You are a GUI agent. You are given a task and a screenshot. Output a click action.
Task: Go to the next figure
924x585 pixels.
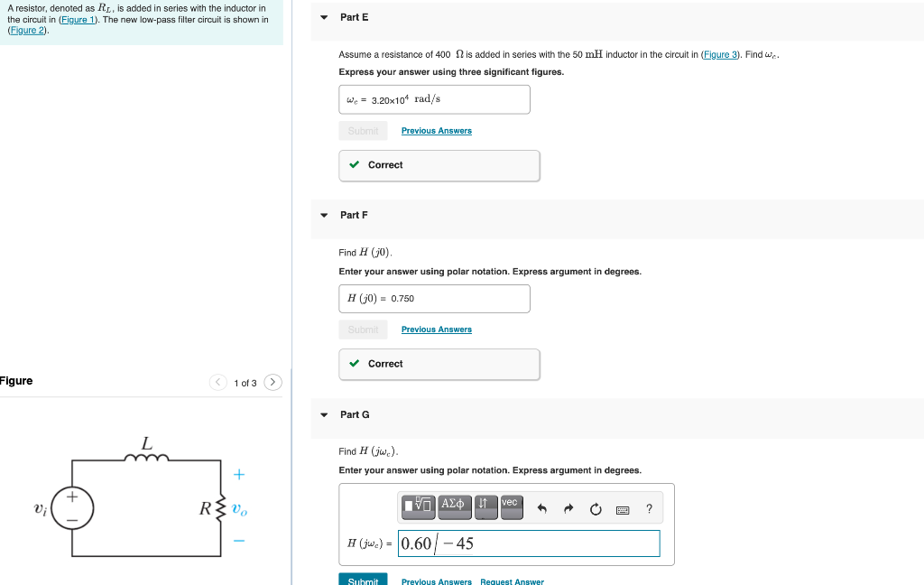tap(273, 382)
